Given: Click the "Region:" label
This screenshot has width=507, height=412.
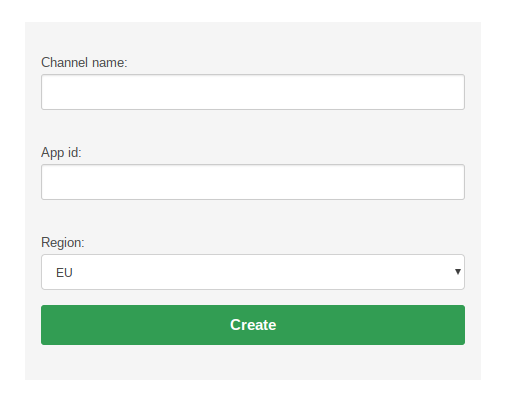Looking at the screenshot, I should pyautogui.click(x=63, y=242).
